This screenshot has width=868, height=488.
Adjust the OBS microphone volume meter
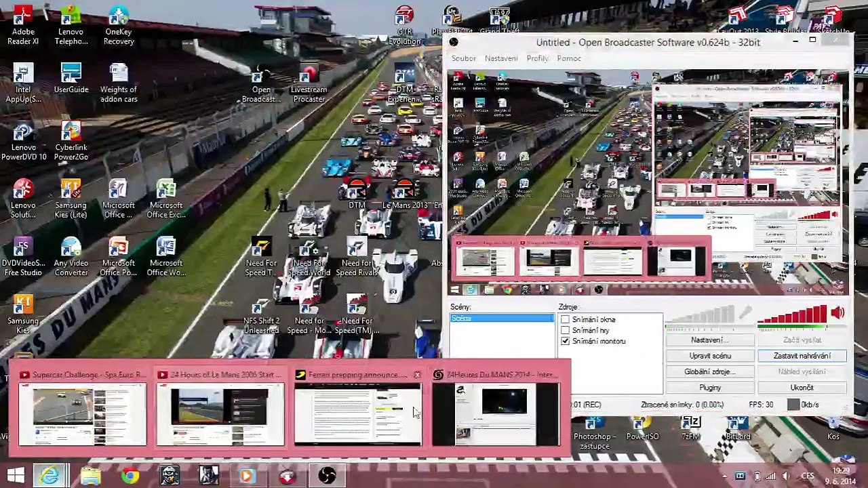[x=701, y=315]
